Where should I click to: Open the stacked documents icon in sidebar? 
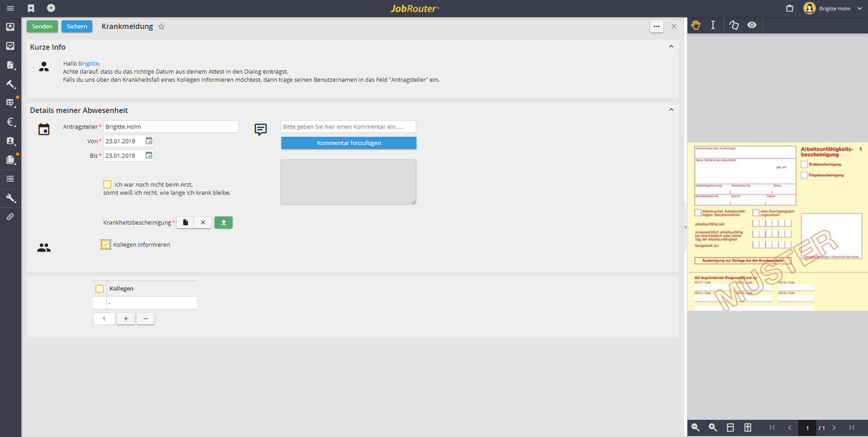click(x=10, y=160)
